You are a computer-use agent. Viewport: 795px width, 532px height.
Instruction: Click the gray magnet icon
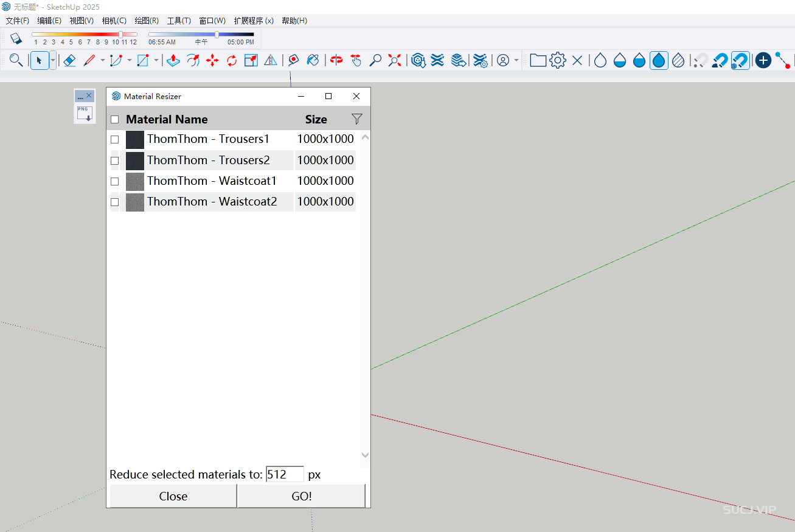pos(701,60)
